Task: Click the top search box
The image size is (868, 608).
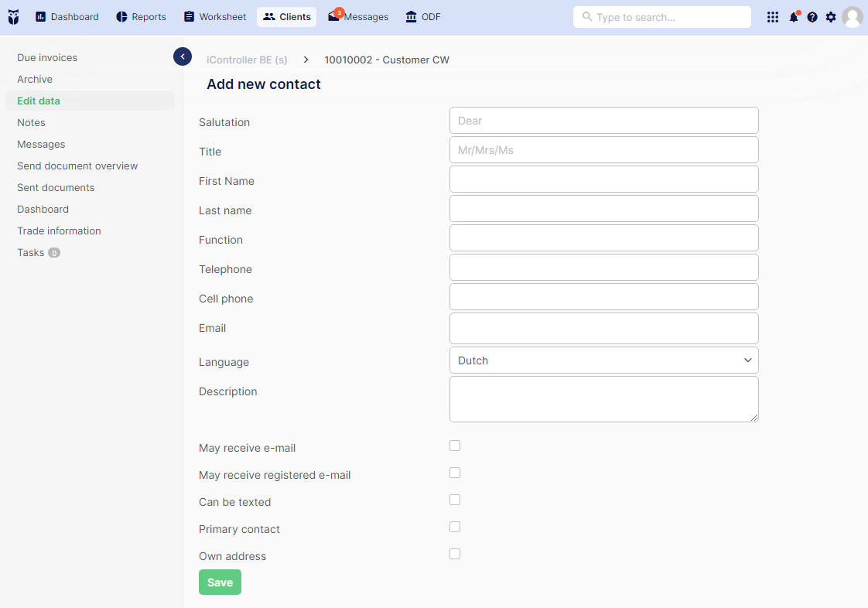Action: 662,17
